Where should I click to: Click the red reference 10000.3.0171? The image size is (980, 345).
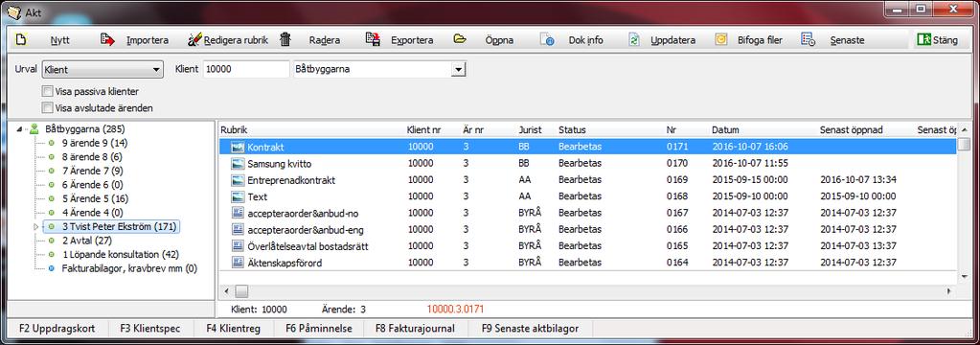coord(456,309)
